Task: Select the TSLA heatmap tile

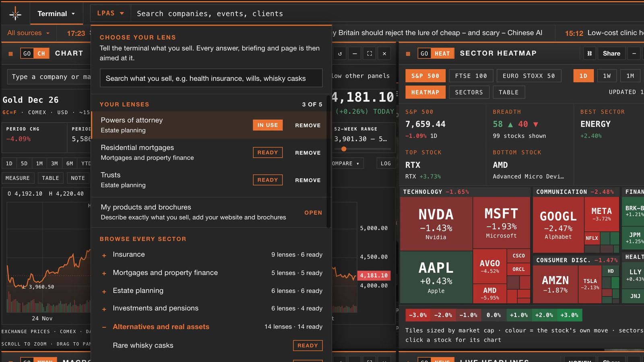Action: pos(590,284)
